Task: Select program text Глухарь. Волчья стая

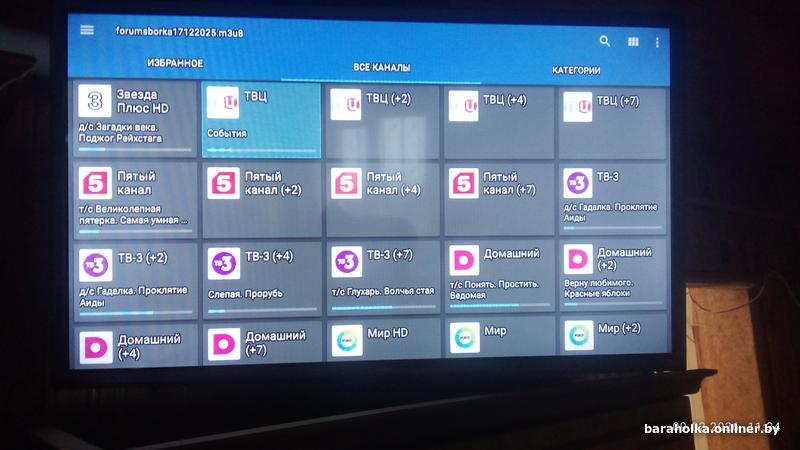Action: (x=383, y=291)
